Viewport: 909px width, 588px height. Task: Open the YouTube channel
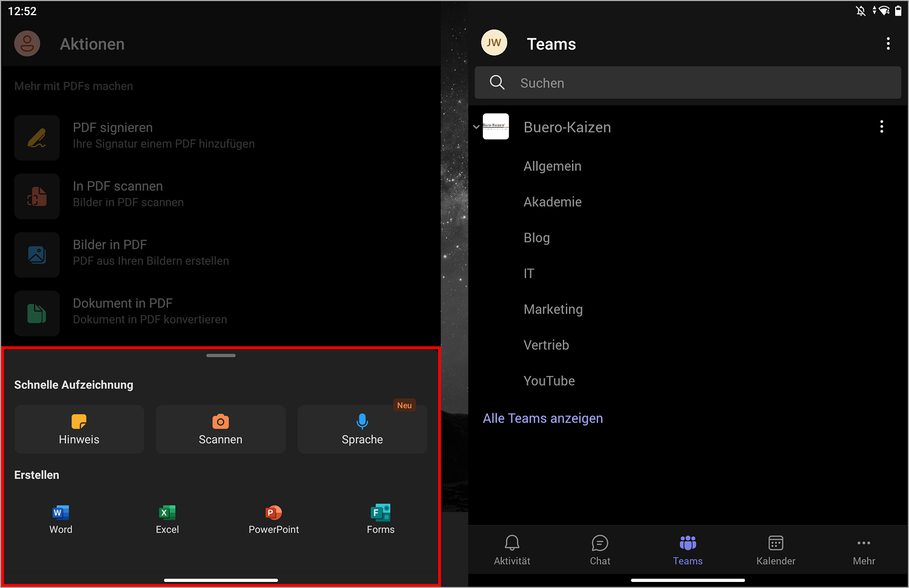(549, 380)
